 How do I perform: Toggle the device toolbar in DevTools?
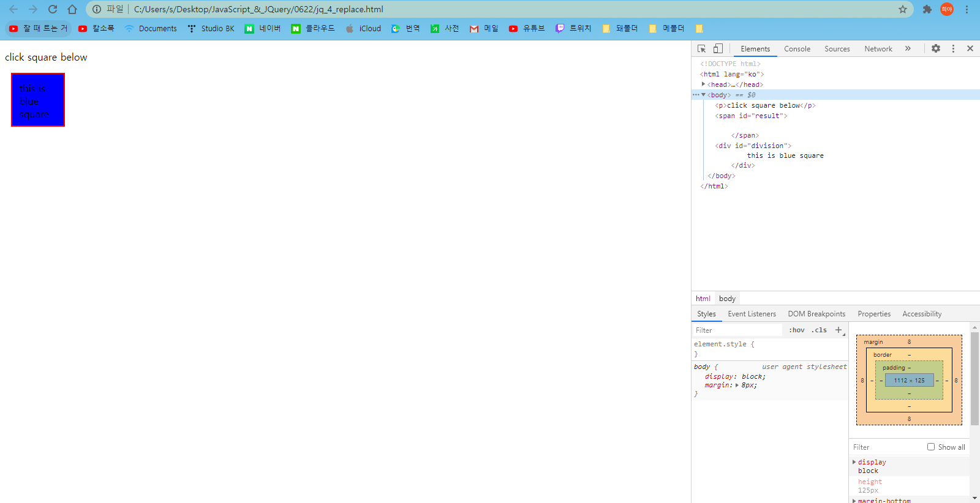(718, 48)
